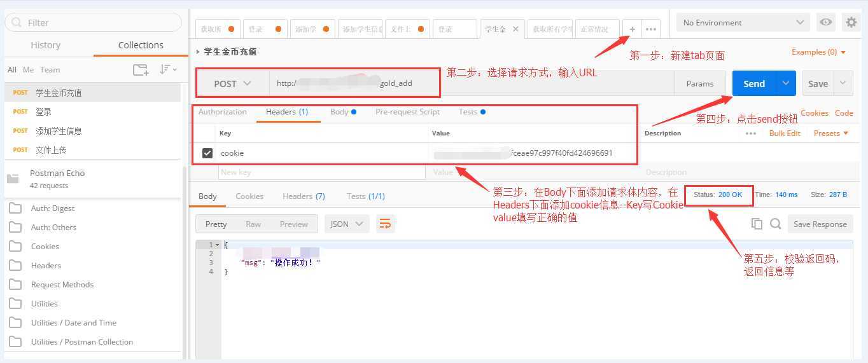Open the Code link
Image resolution: width=868 pixels, height=363 pixels.
pyautogui.click(x=844, y=113)
